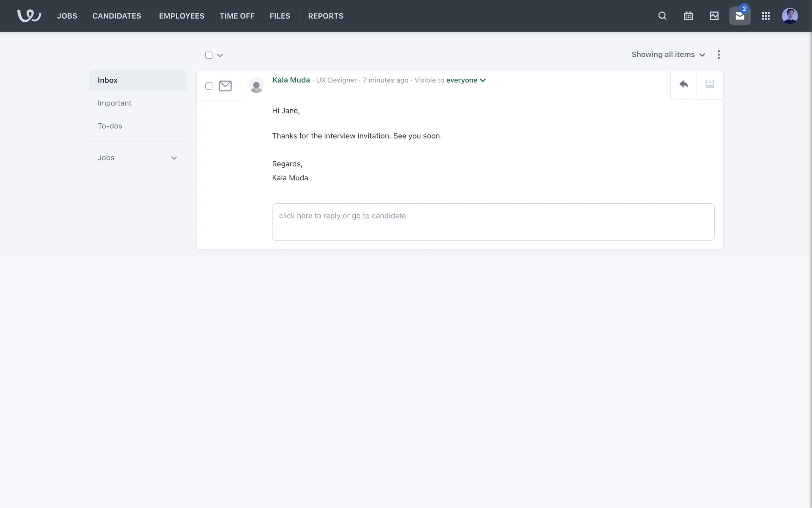
Task: Click the reply arrow icon
Action: [x=683, y=84]
